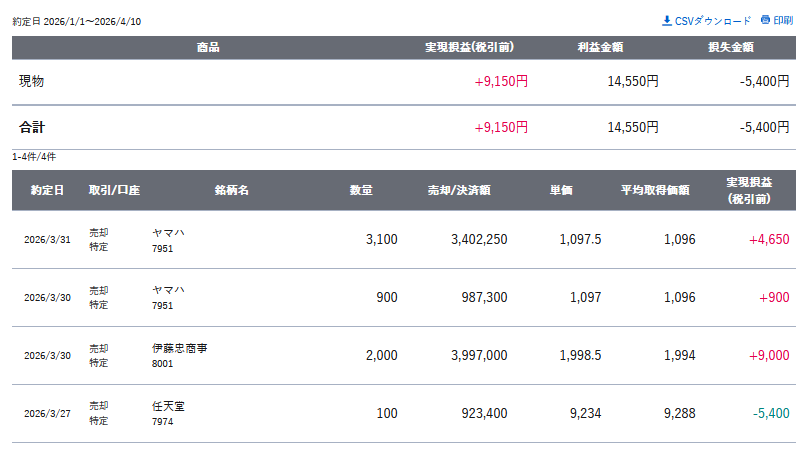Sort by the 約定日 column header
Viewport: 808px width, 452px height.
pos(47,190)
